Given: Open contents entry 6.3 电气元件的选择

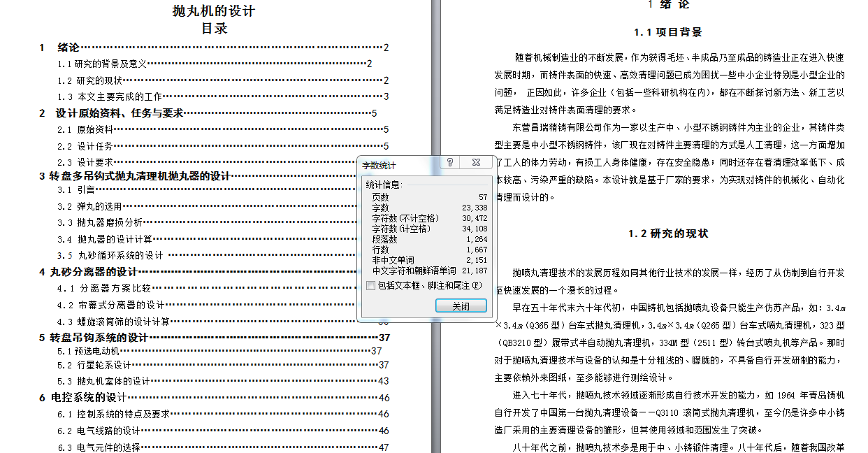Looking at the screenshot, I should [223, 447].
